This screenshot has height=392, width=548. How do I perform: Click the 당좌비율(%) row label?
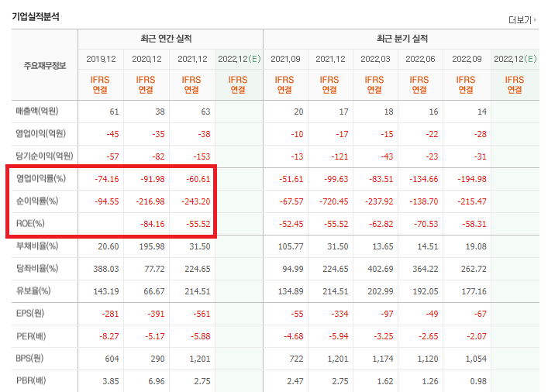coord(37,268)
